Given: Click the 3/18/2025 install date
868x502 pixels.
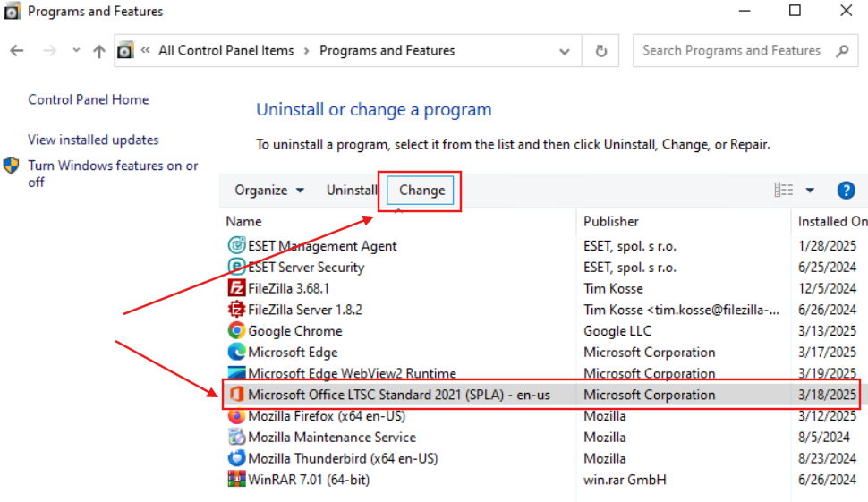Looking at the screenshot, I should point(827,395).
